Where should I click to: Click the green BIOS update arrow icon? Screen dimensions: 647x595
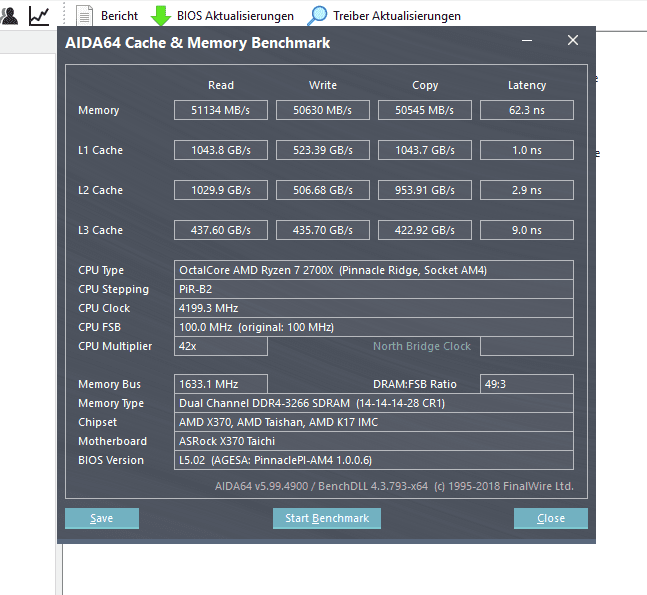tap(161, 16)
